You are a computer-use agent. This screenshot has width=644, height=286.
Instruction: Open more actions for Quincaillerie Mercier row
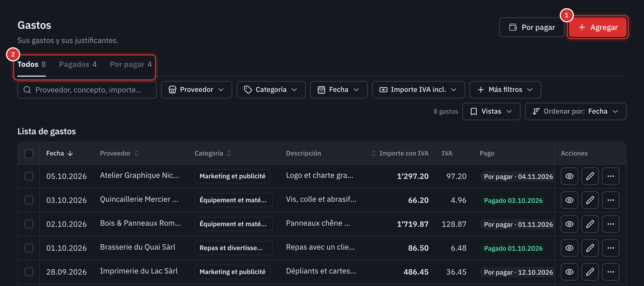pyautogui.click(x=611, y=200)
